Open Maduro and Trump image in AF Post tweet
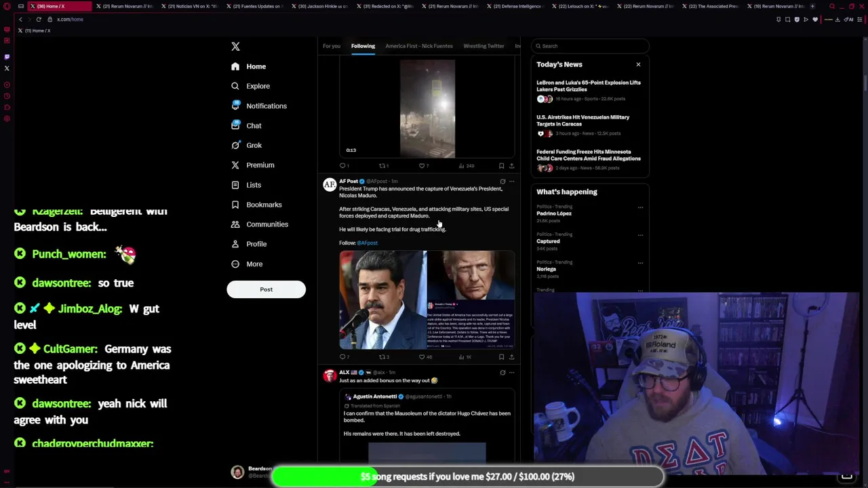The image size is (868, 488). pos(427,300)
